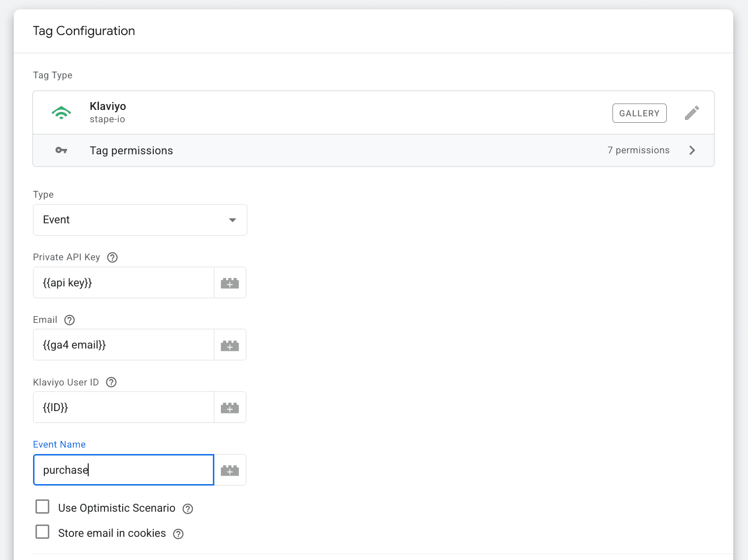The image size is (748, 560).
Task: Open variable picker for Event Name
Action: click(230, 470)
